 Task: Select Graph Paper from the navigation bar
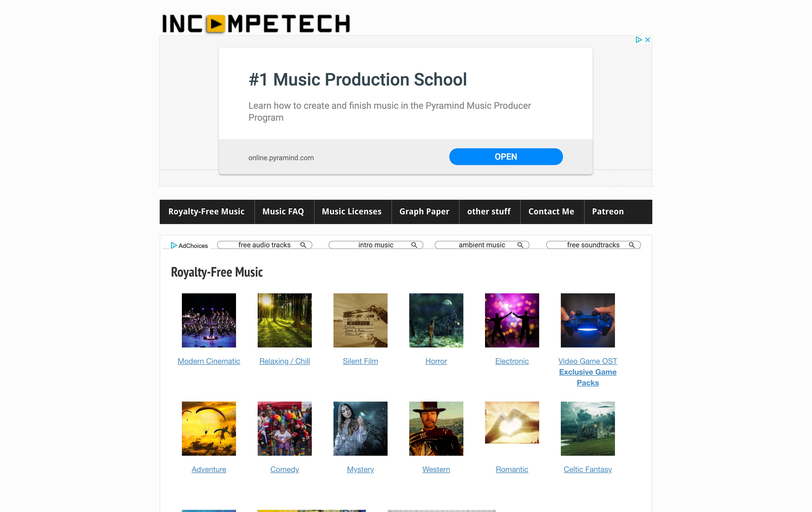tap(424, 212)
